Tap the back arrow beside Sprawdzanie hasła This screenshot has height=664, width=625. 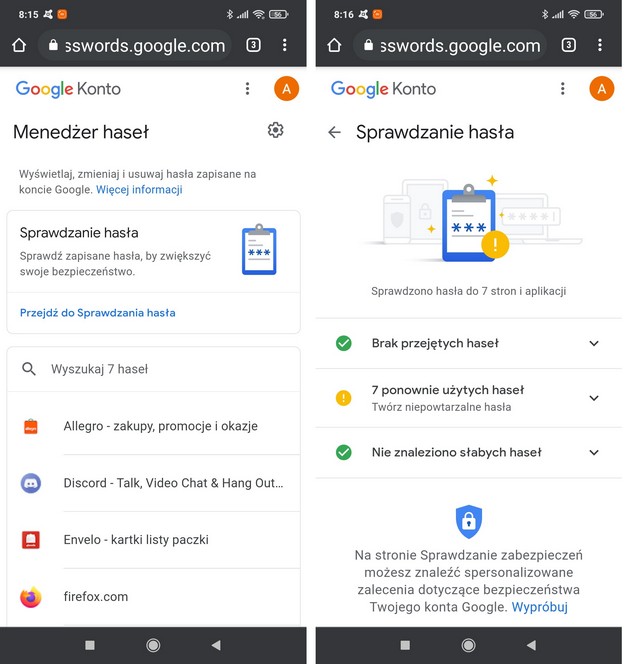coord(334,132)
